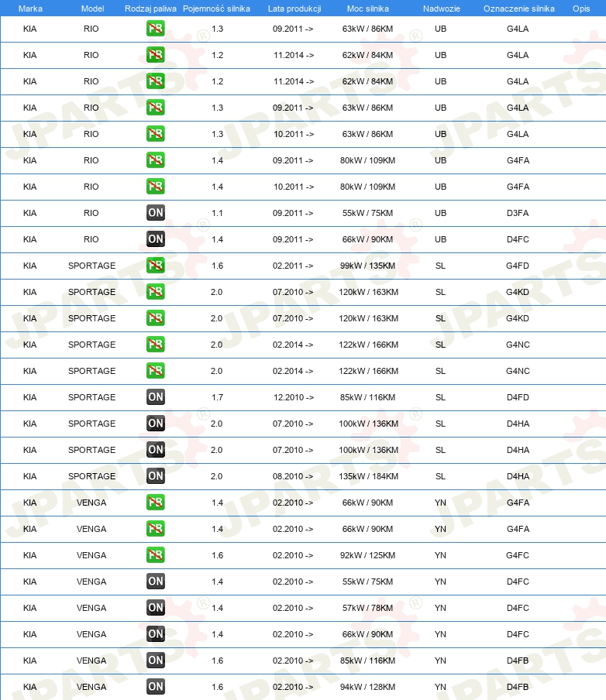Screen dimensions: 606x700
Task: Click the ON icon in VENGA D4FC 66kW row
Action: pyautogui.click(x=156, y=634)
